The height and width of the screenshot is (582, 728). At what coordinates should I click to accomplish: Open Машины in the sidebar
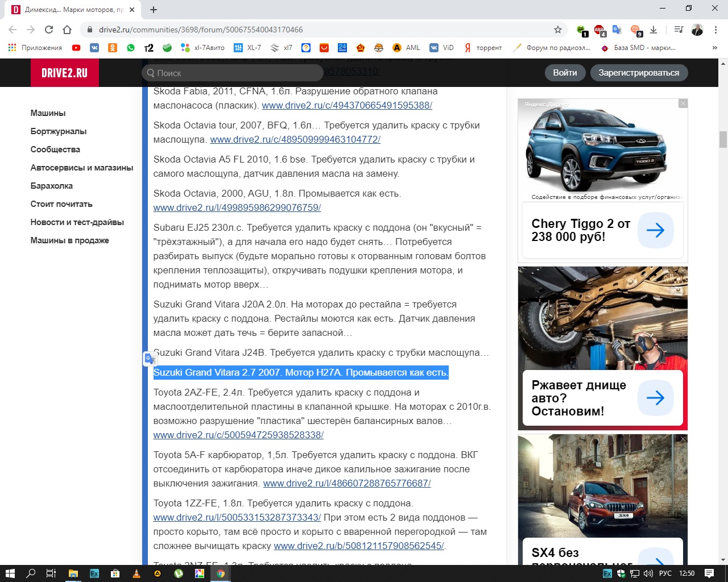[x=48, y=113]
